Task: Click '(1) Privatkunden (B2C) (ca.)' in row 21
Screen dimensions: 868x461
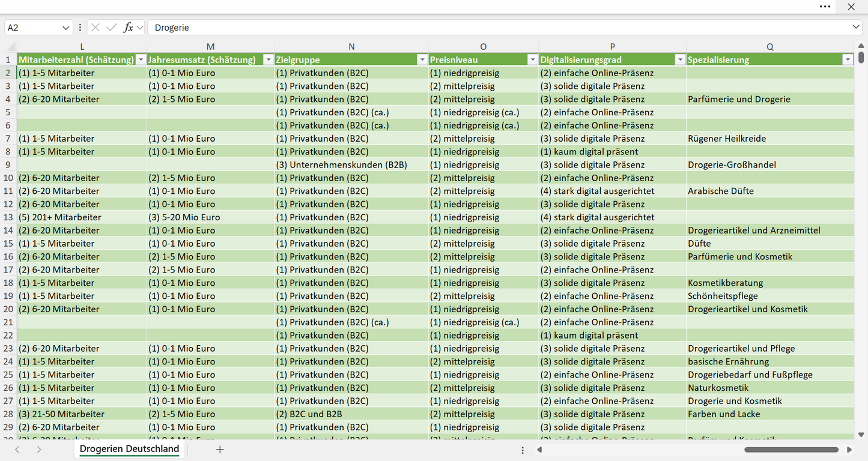Action: (351, 322)
